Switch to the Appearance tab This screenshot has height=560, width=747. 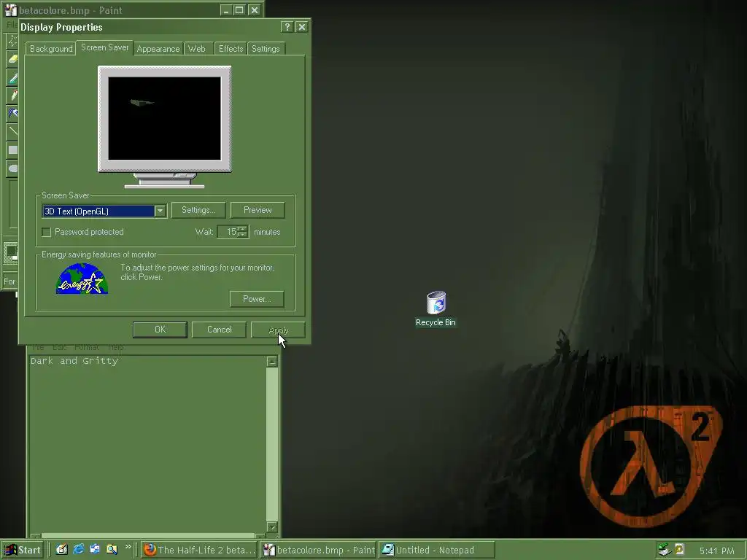[x=158, y=49]
